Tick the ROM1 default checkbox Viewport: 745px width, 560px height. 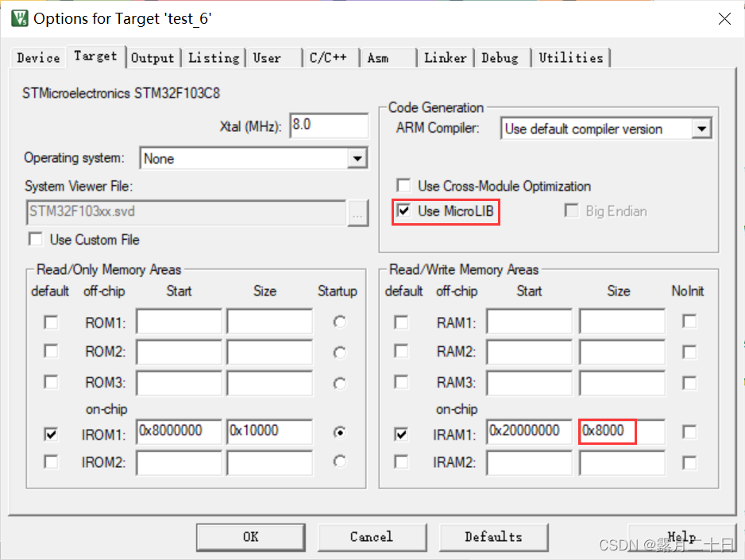(x=51, y=322)
